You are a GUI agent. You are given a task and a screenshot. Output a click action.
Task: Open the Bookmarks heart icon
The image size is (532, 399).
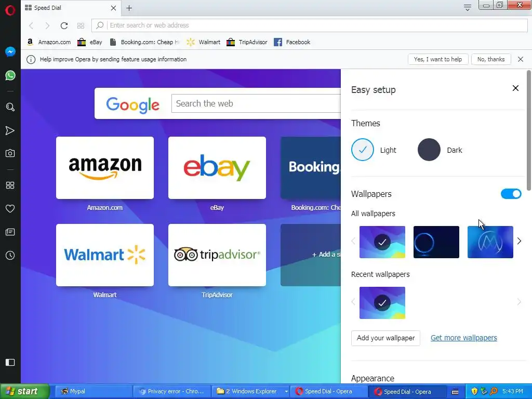coord(10,209)
